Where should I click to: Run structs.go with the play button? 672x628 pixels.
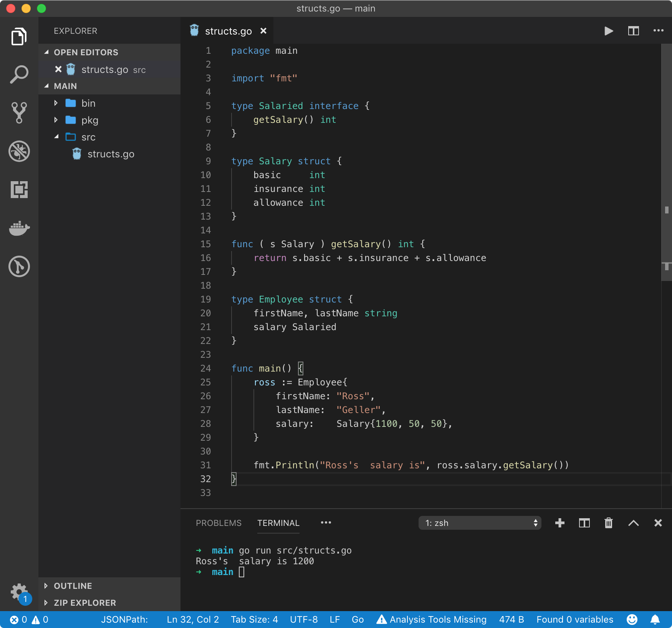608,31
